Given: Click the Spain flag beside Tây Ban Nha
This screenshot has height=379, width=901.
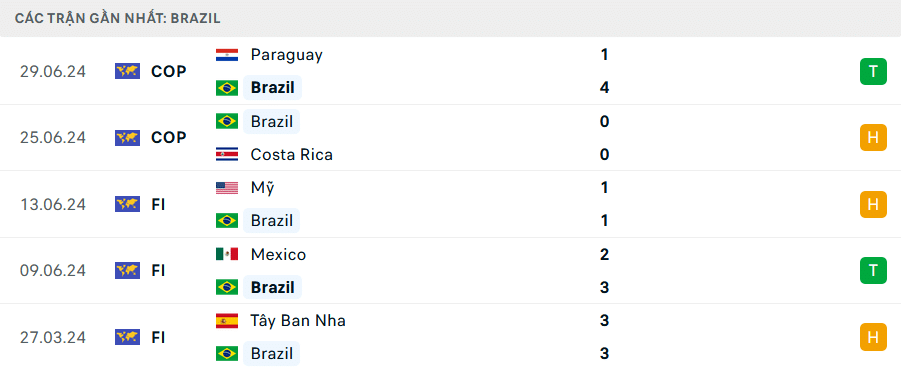Looking at the screenshot, I should click(x=227, y=320).
